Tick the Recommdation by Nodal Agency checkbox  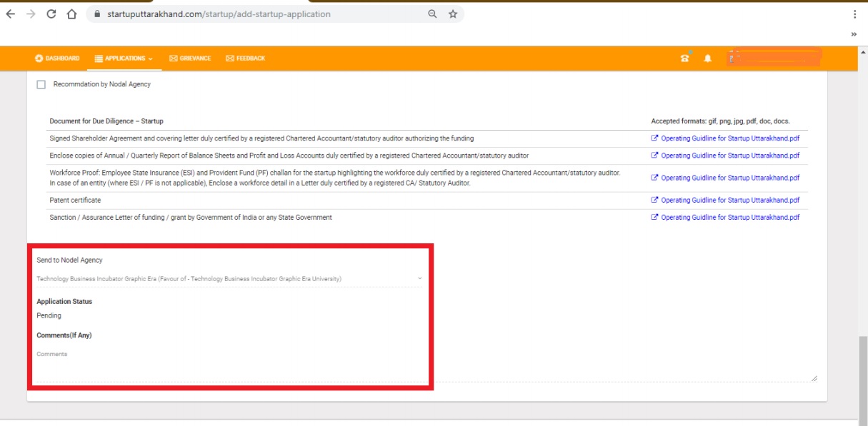point(41,84)
